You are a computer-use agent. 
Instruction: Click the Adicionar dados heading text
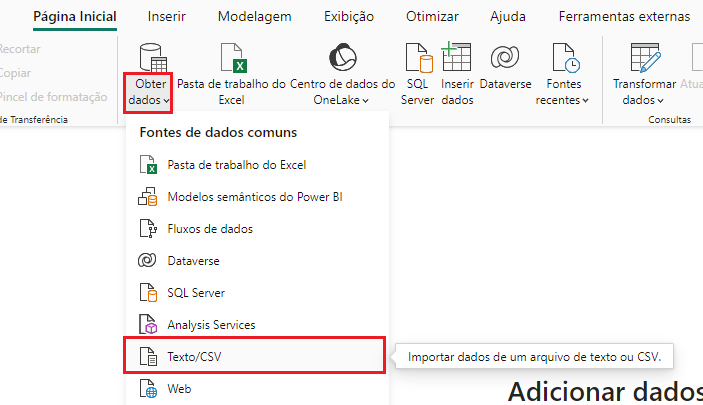point(605,391)
